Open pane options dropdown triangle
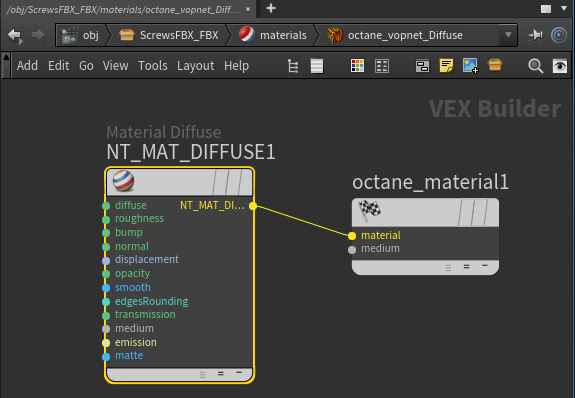The width and height of the screenshot is (575, 398). pyautogui.click(x=564, y=8)
